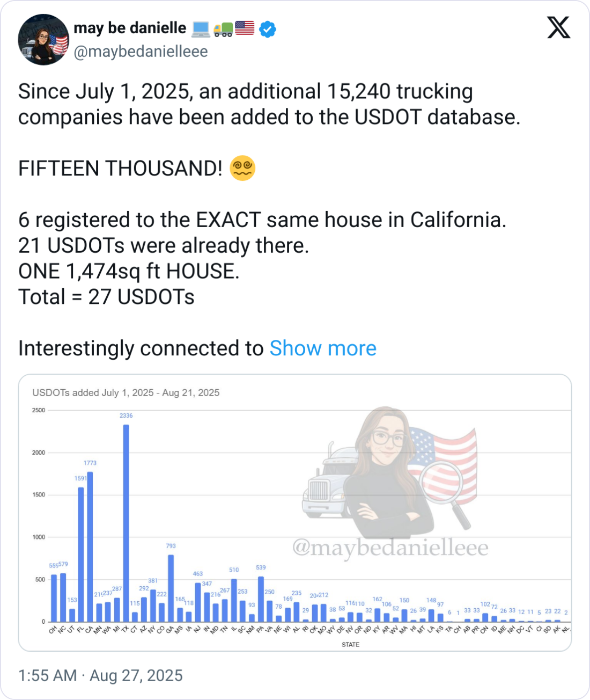Open the "may be danielle" display name
The image size is (590, 700).
[x=130, y=28]
